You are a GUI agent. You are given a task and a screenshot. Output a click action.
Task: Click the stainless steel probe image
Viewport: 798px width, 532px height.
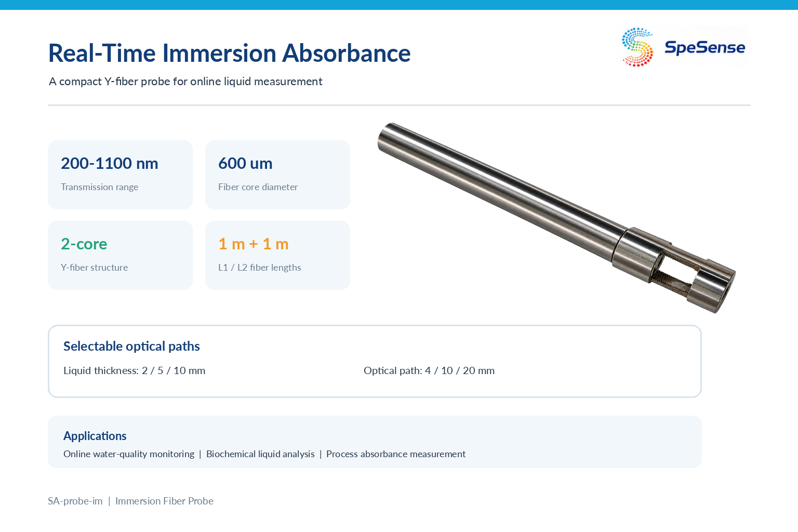(556, 218)
